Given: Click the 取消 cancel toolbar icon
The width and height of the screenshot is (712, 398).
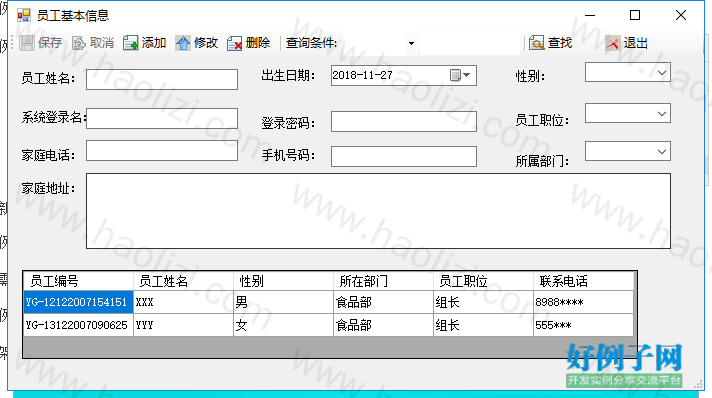Looking at the screenshot, I should tap(79, 43).
